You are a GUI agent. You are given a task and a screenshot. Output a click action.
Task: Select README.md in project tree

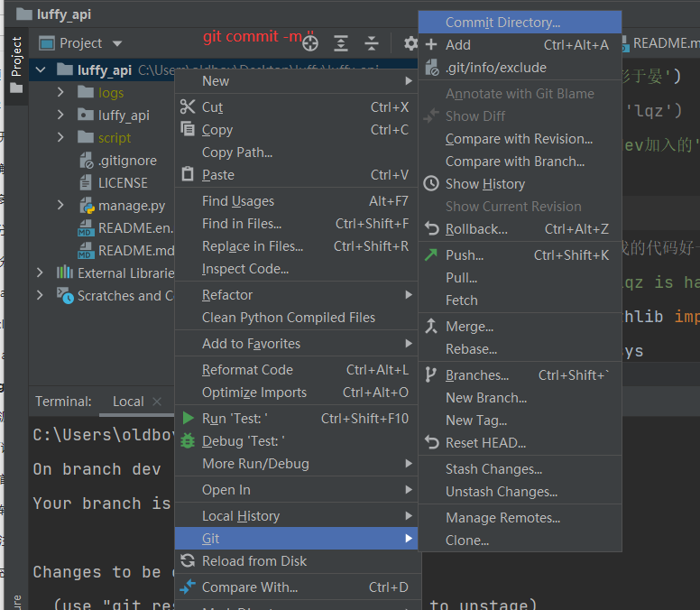(x=136, y=251)
